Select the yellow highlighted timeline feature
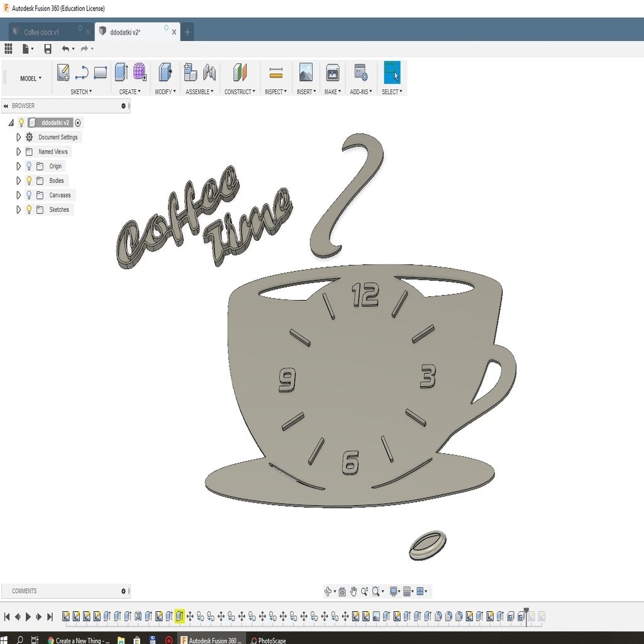This screenshot has width=644, height=644. (x=179, y=616)
